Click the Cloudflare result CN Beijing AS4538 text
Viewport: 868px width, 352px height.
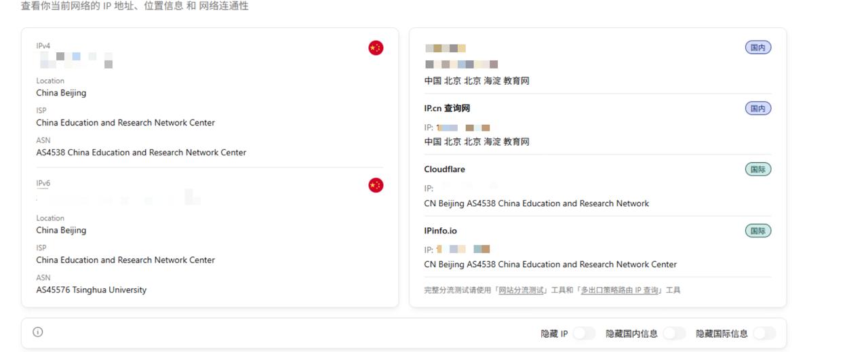coord(536,203)
